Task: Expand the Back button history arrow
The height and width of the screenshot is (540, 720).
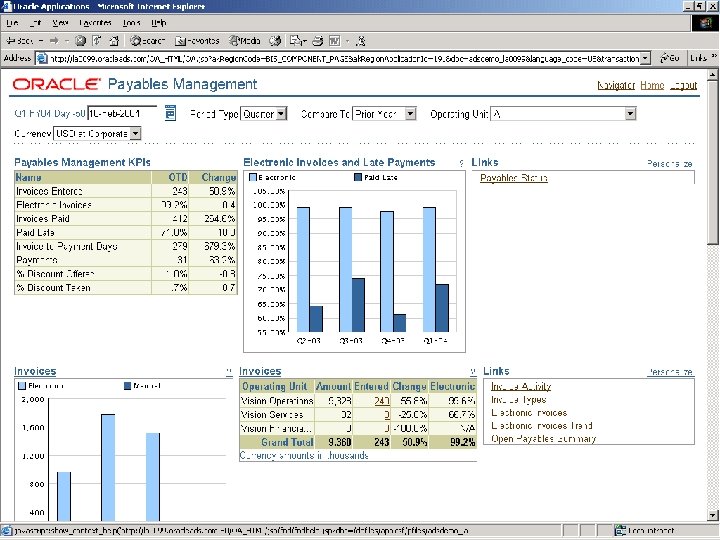Action: click(x=41, y=41)
